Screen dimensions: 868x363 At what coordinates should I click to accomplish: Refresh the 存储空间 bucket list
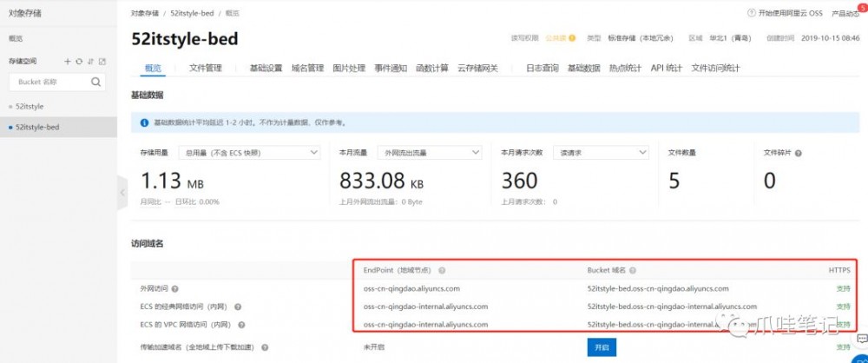point(79,62)
